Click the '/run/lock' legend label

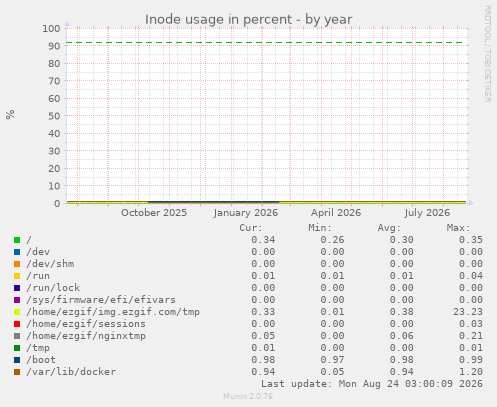pos(53,288)
